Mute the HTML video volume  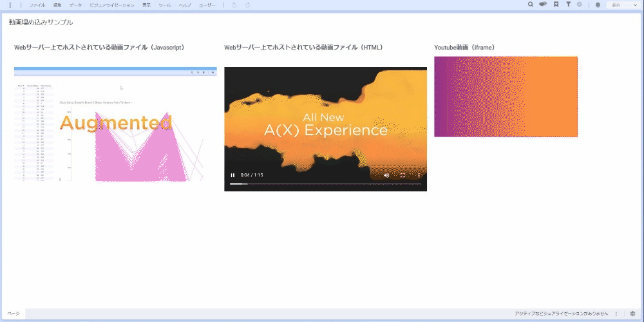click(386, 175)
